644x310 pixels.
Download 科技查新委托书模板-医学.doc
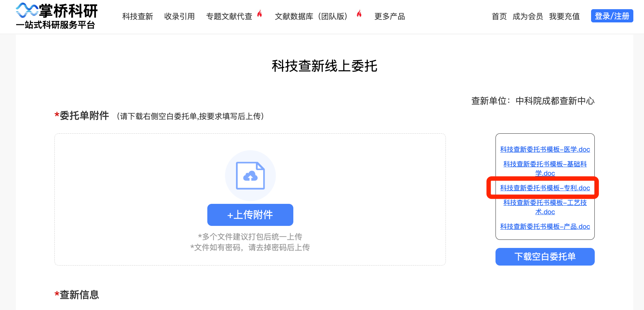545,149
